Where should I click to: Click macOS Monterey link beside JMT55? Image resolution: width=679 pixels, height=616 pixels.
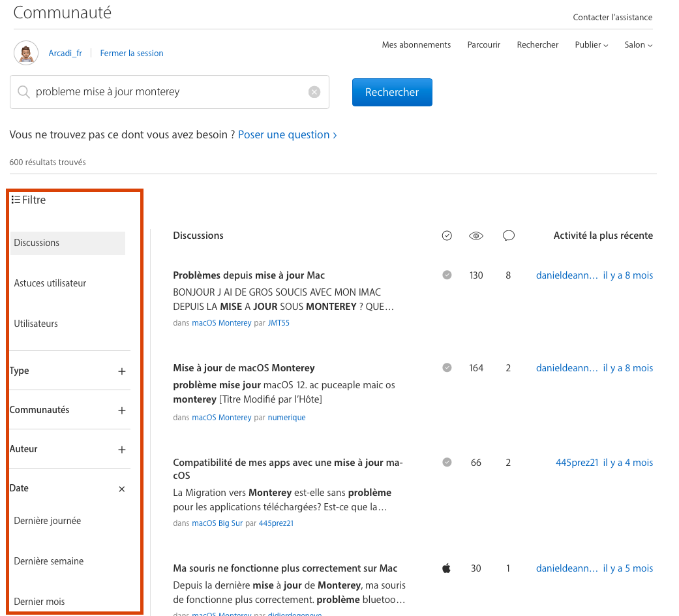tap(221, 323)
